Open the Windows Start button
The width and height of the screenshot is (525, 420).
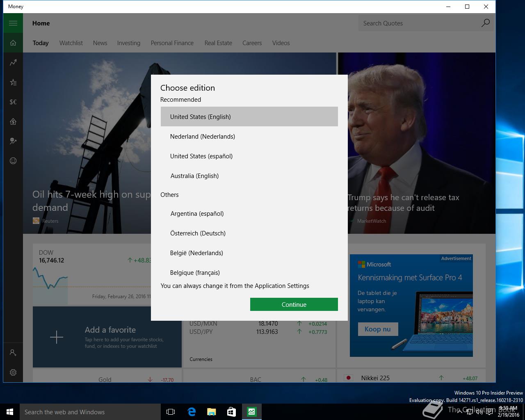tap(10, 412)
